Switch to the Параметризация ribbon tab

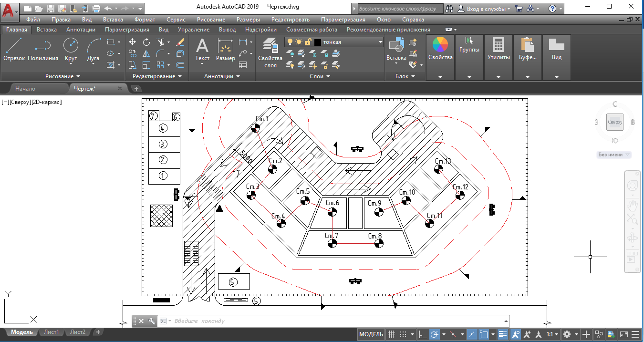click(127, 30)
